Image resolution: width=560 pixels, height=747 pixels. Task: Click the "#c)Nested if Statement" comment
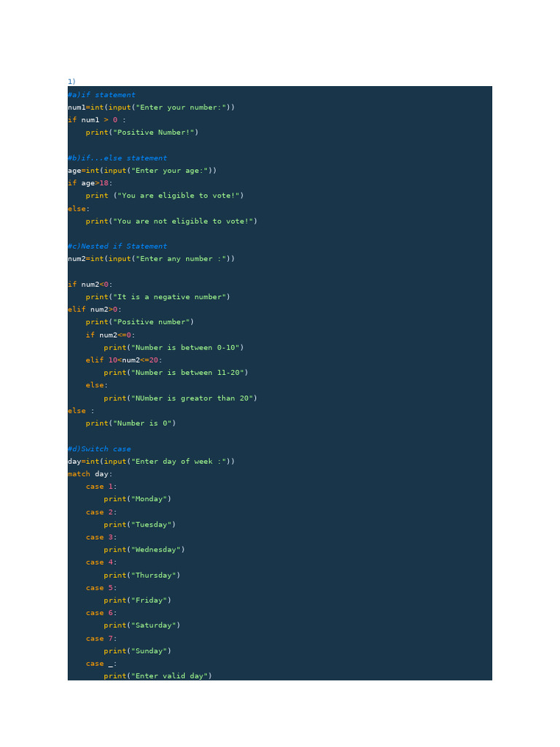117,247
